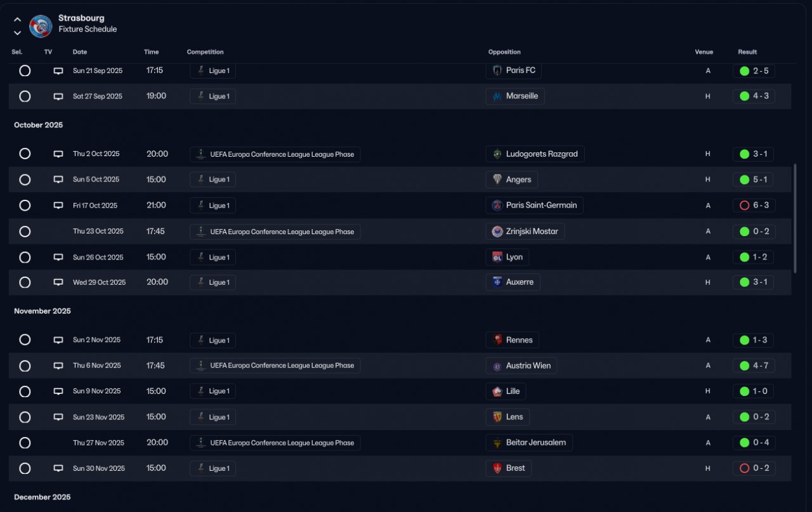The image size is (812, 512).
Task: Click the Brest club badge
Action: [497, 468]
